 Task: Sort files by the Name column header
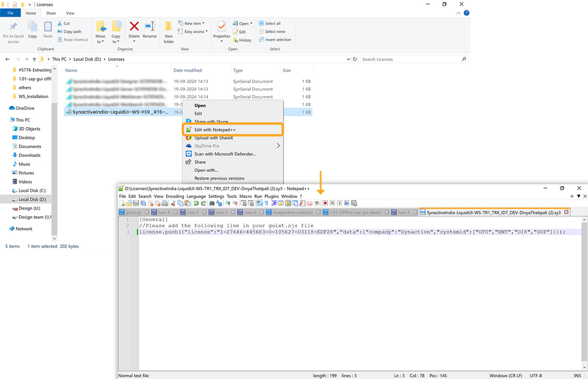[71, 71]
